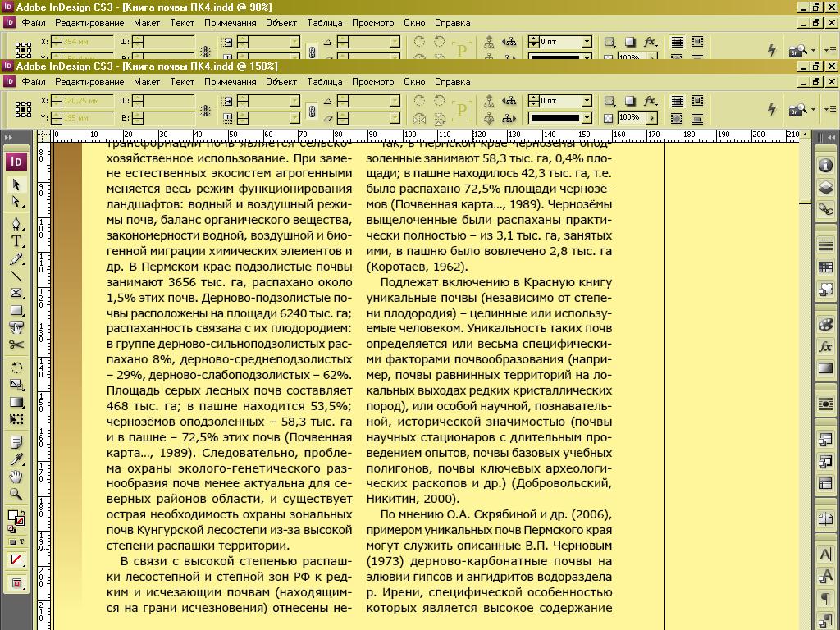Open control panel flyout menu in 150% window
This screenshot has height=630, width=840.
[830, 109]
